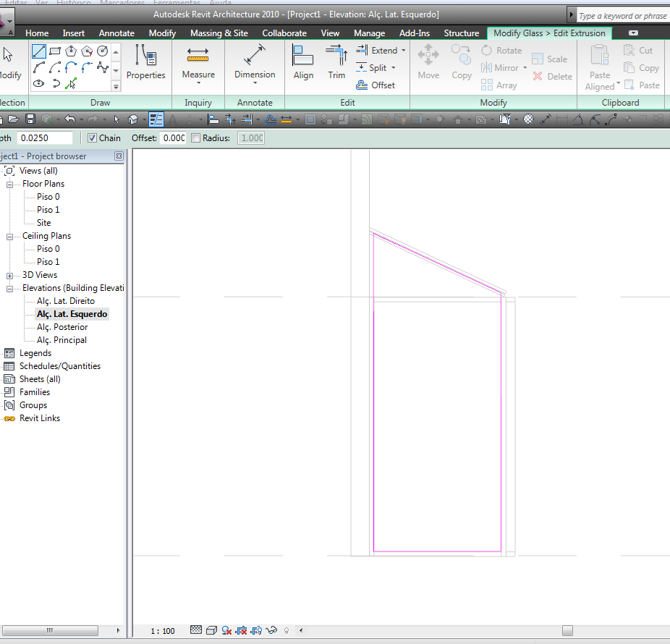
Task: Enable the Radius checkbox
Action: 196,138
